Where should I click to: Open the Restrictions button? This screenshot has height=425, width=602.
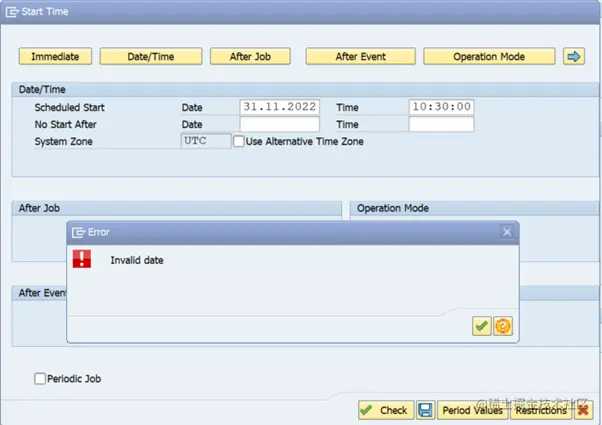coord(541,410)
